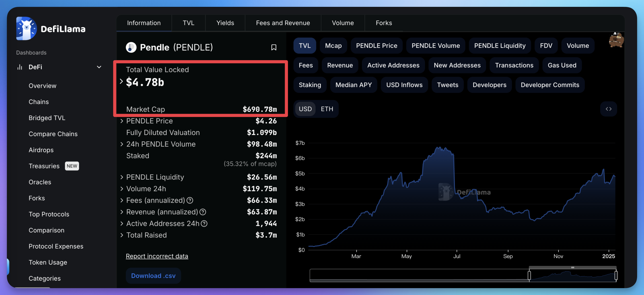
Task: Open Bridged TVL in the sidebar
Action: click(x=47, y=118)
